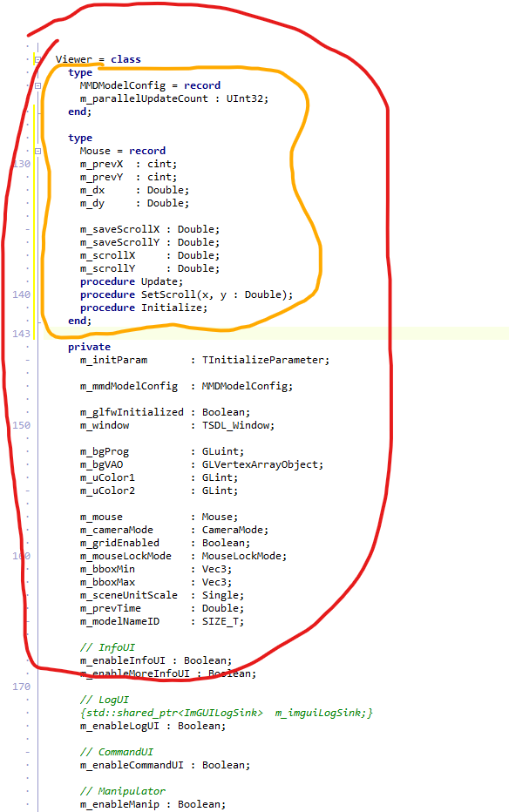Image resolution: width=509 pixels, height=812 pixels.
Task: Click the '// LogUI' comment
Action: [104, 700]
